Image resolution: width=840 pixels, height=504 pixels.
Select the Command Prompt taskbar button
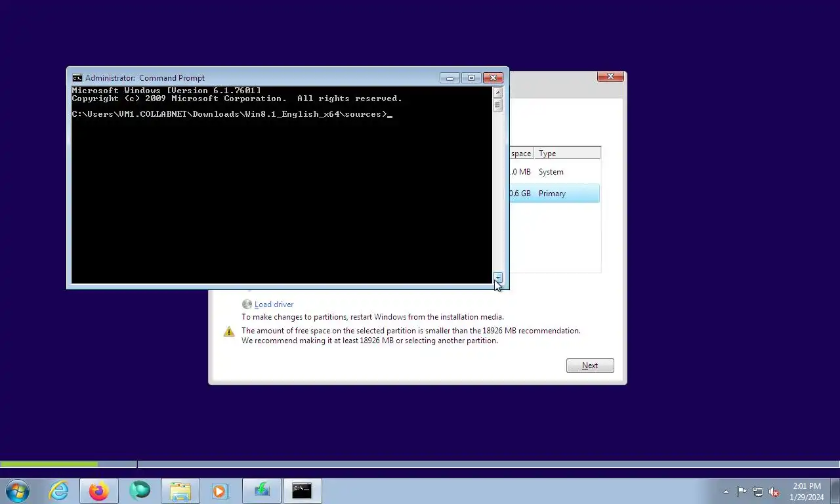[302, 491]
